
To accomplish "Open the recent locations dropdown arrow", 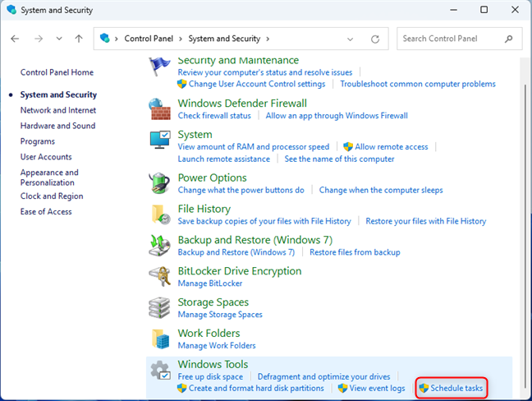I will point(59,39).
